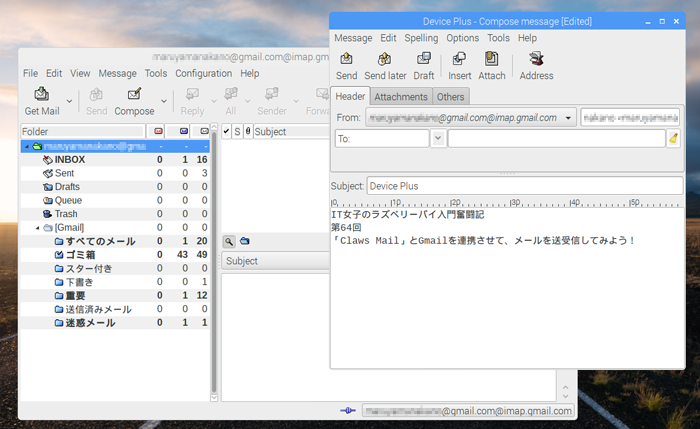Click the From name text field

pyautogui.click(x=630, y=118)
